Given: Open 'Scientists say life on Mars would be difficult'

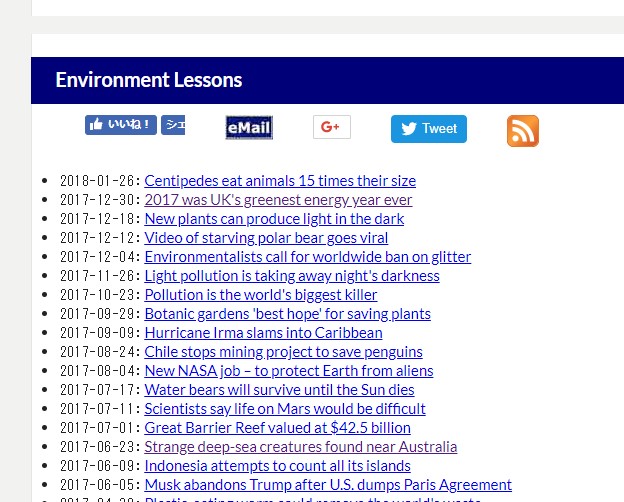Looking at the screenshot, I should click(285, 409).
